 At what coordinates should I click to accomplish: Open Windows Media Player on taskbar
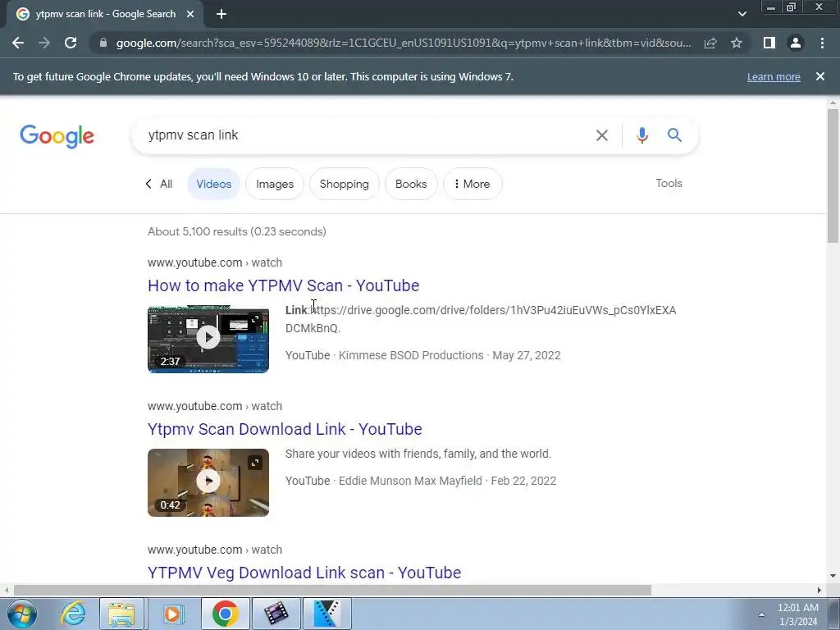172,614
